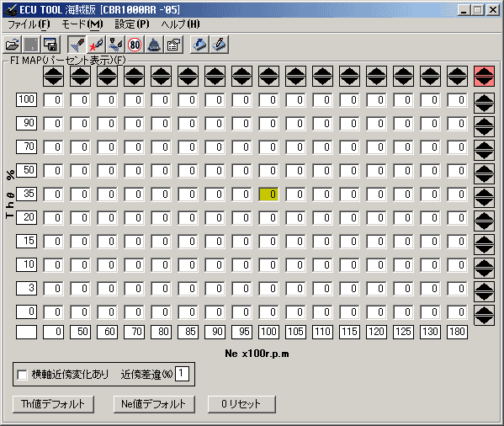Click the up arrow above the Ne 120 column

(377, 72)
